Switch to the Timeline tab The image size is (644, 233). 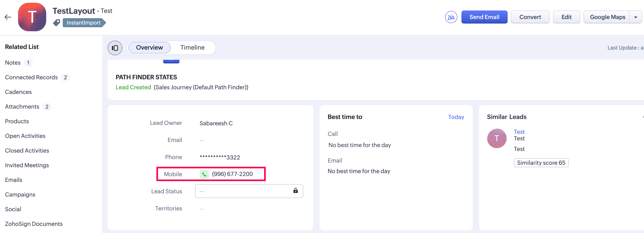click(x=192, y=47)
